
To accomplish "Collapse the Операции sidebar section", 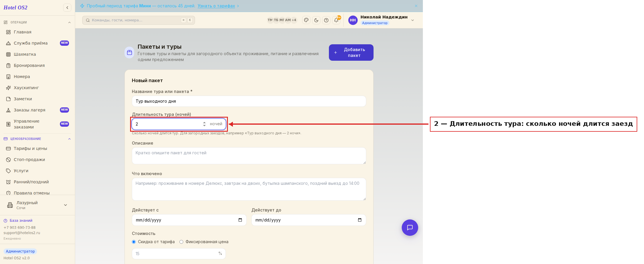I will click(69, 23).
